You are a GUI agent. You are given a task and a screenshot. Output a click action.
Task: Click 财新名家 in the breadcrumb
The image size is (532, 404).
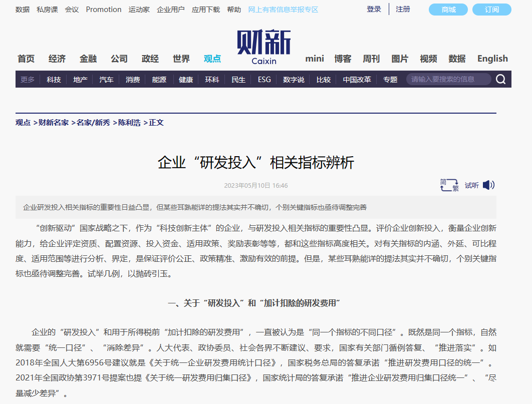(52, 123)
